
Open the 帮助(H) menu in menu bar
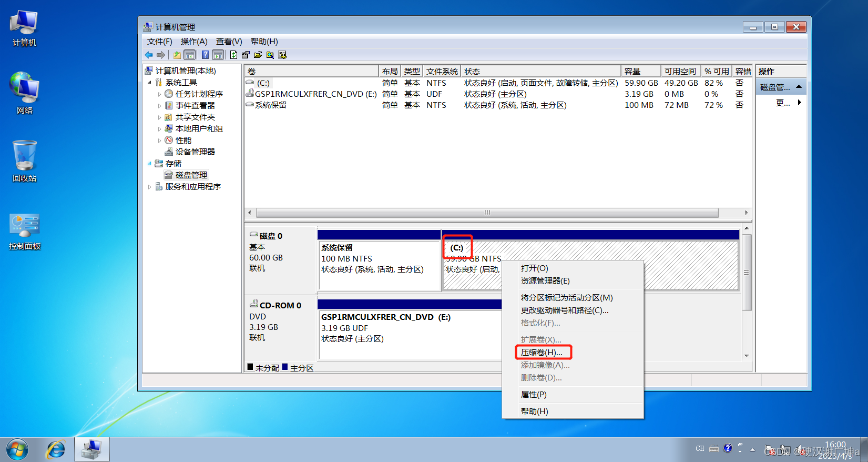(264, 42)
